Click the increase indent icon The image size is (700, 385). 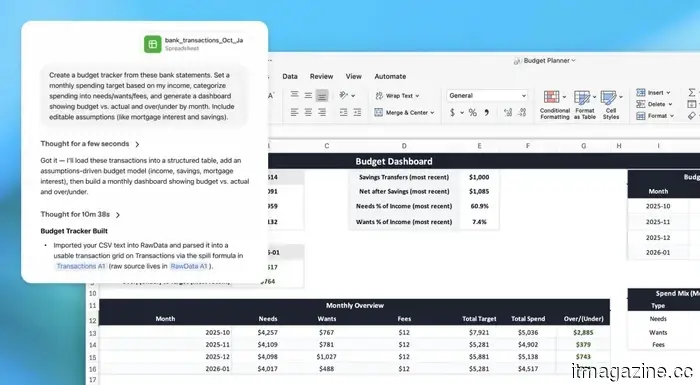[x=357, y=112]
